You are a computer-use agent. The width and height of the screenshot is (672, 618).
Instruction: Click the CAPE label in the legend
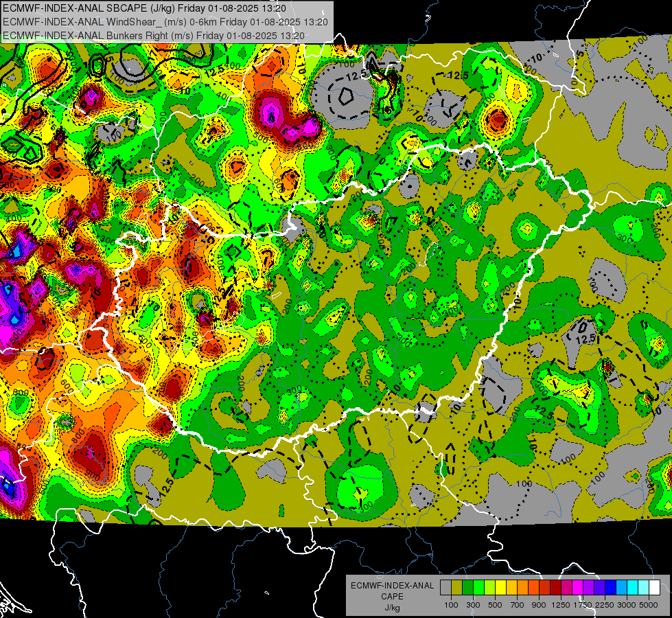tap(392, 597)
